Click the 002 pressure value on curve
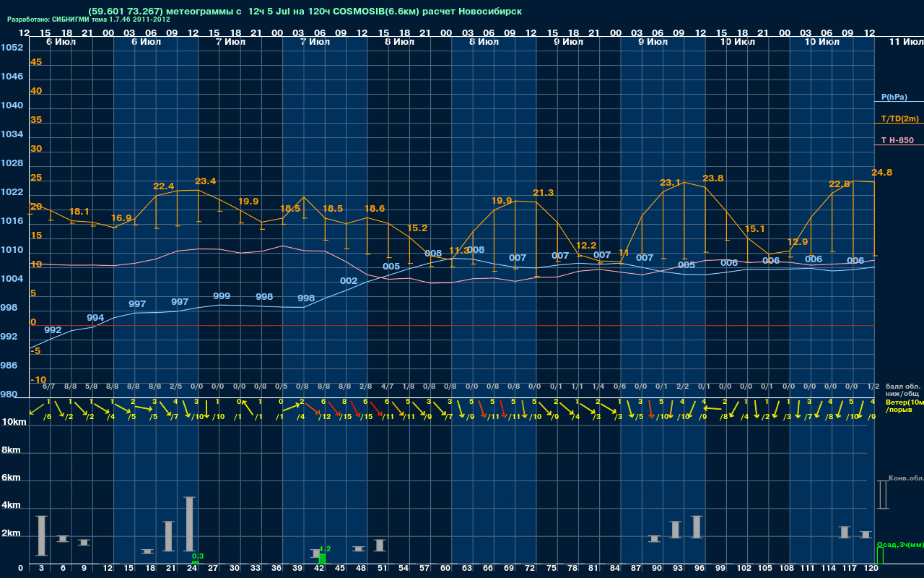The height and width of the screenshot is (578, 924). click(x=349, y=281)
